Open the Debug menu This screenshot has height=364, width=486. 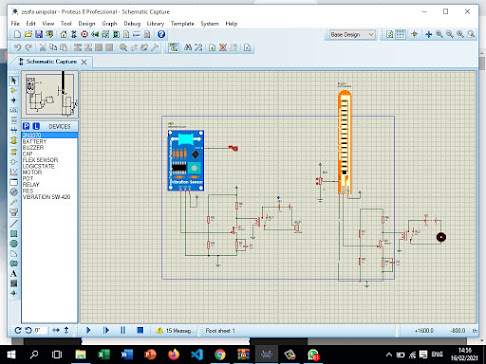click(132, 24)
